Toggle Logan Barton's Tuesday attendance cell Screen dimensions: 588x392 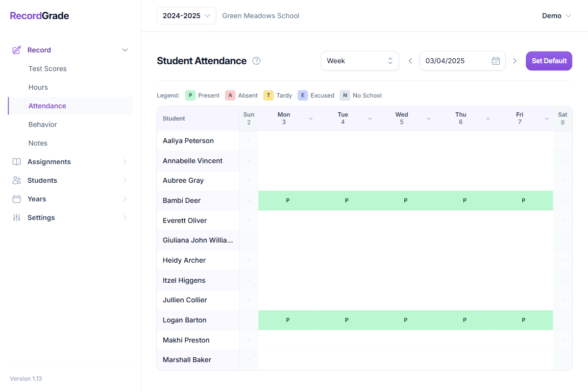(346, 320)
